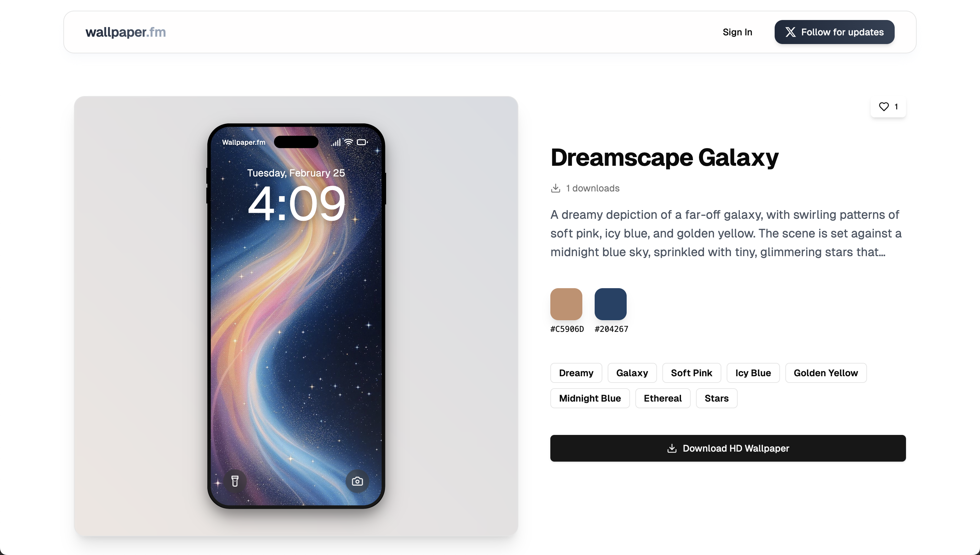
Task: Click the wifi icon in the phone status bar
Action: coord(349,142)
